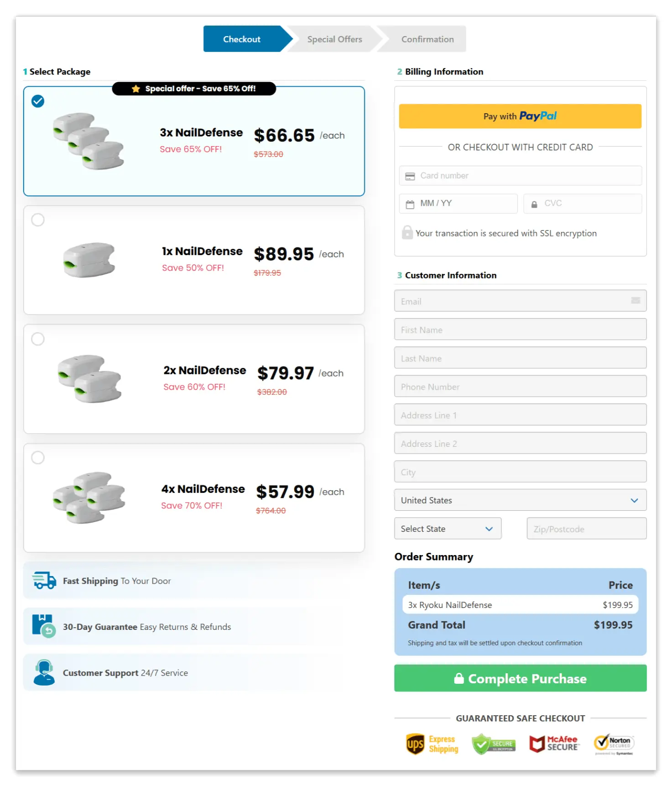Click the $89.95 price text
Image resolution: width=672 pixels, height=786 pixels.
click(284, 254)
